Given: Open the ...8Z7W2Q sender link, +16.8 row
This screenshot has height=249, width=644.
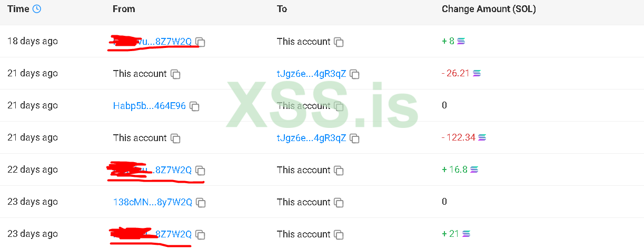Looking at the screenshot, I should point(173,170).
